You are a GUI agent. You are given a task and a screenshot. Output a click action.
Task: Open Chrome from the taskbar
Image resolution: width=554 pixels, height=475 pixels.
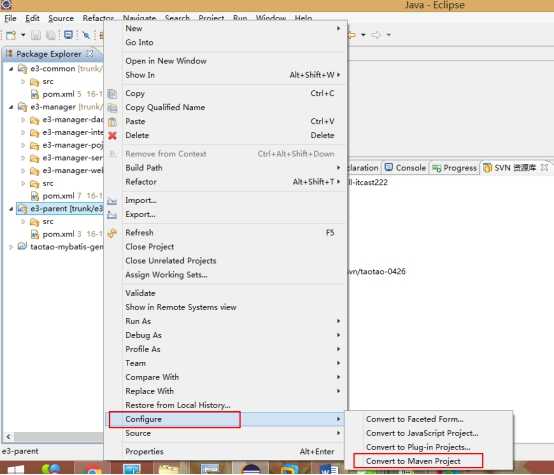point(93,470)
